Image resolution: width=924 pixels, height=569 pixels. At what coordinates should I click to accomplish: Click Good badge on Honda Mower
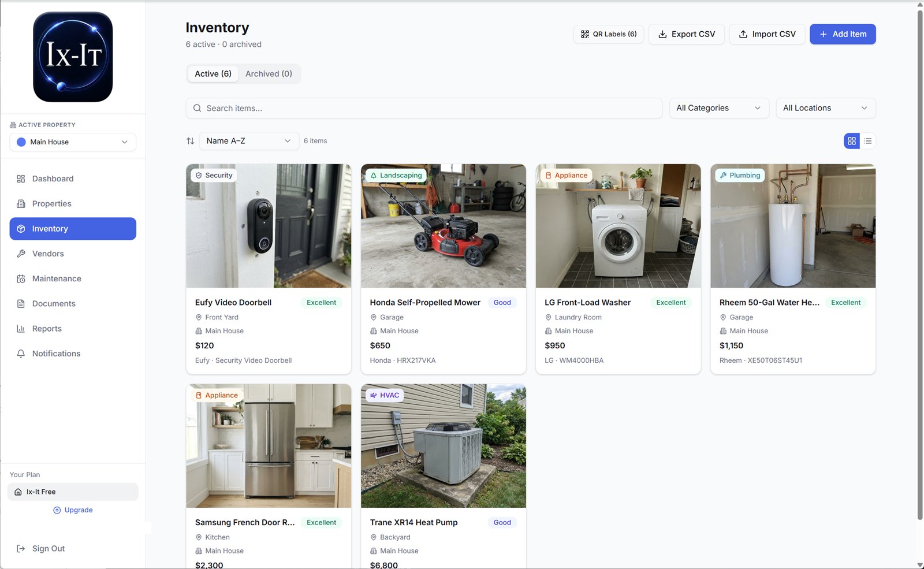[502, 303]
